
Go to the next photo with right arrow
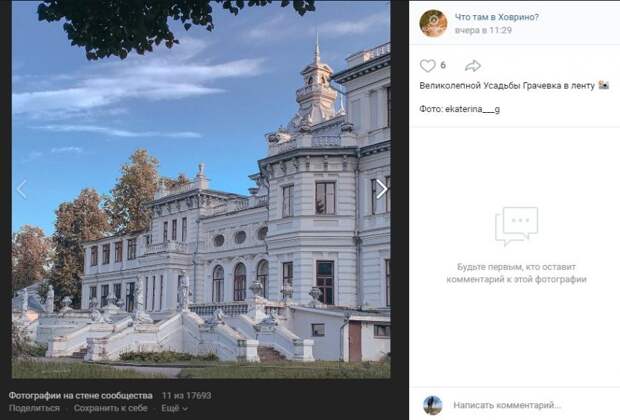click(381, 189)
